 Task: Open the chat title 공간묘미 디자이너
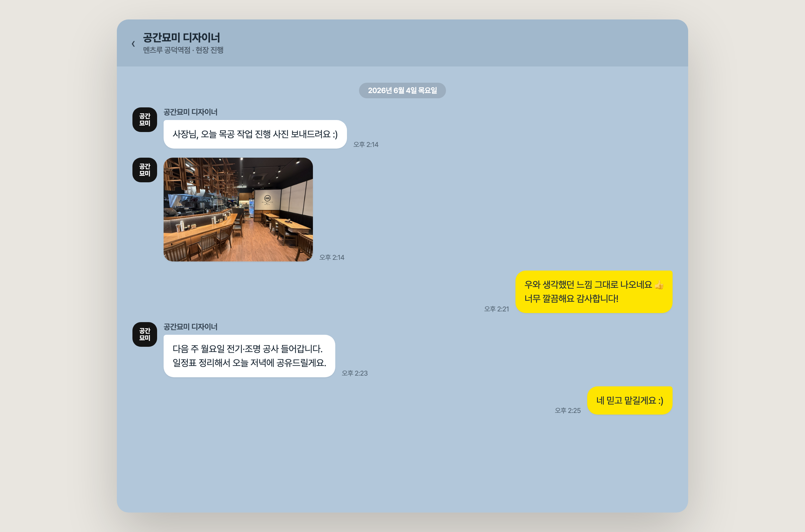click(x=181, y=37)
